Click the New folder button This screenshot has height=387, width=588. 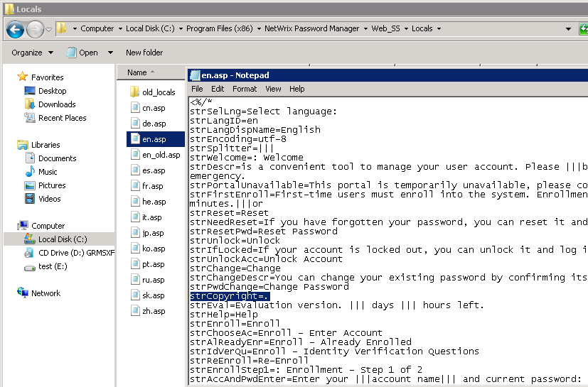(144, 53)
